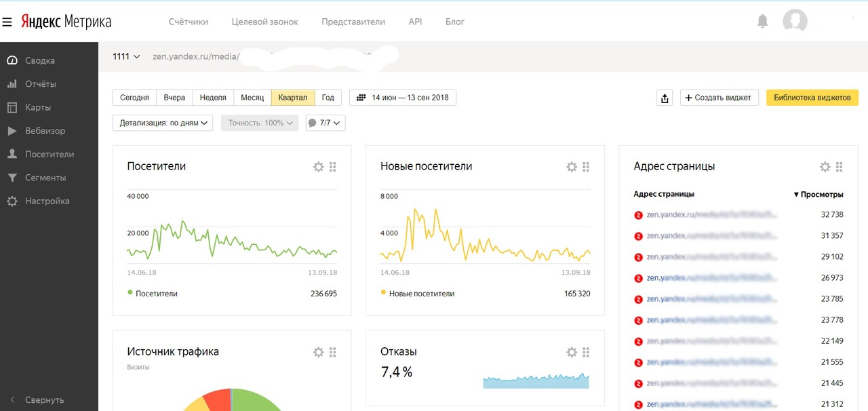Expand the 1111 counter selector
The height and width of the screenshot is (411, 868).
click(126, 56)
